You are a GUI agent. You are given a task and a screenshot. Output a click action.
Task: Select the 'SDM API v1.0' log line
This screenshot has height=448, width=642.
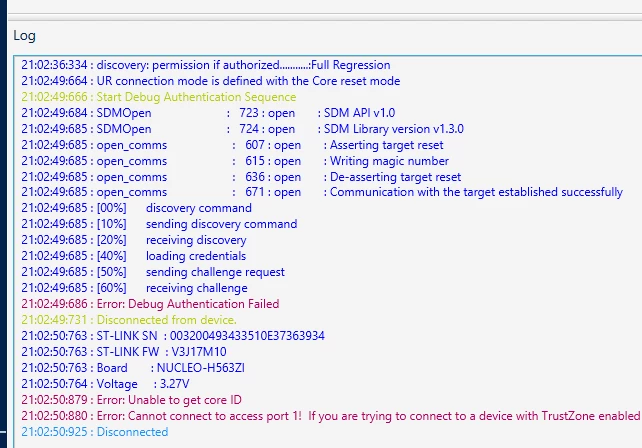tap(208, 113)
